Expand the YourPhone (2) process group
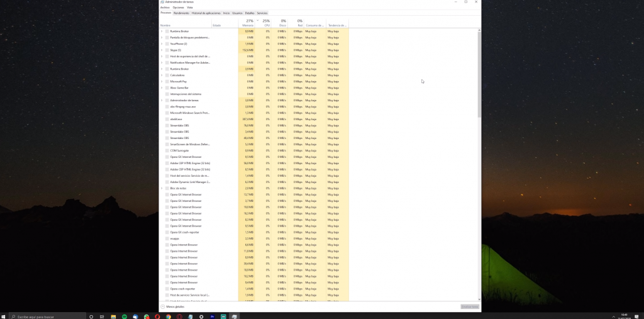The image size is (644, 319). [162, 43]
